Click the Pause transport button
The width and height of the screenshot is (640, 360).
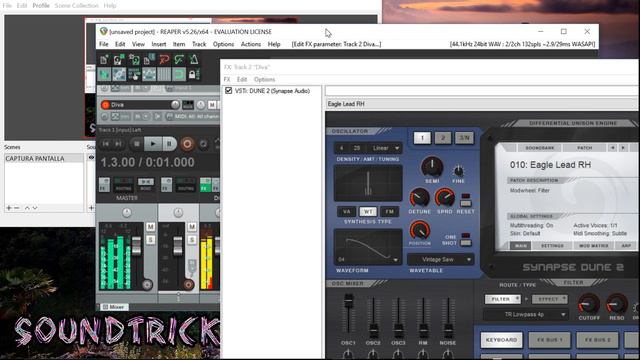click(x=169, y=144)
